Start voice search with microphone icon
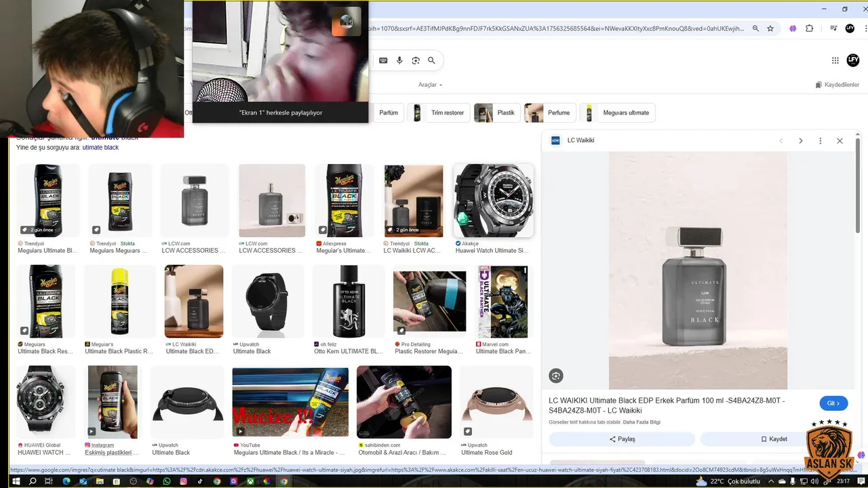Viewport: 868px width, 488px height. [x=399, y=60]
